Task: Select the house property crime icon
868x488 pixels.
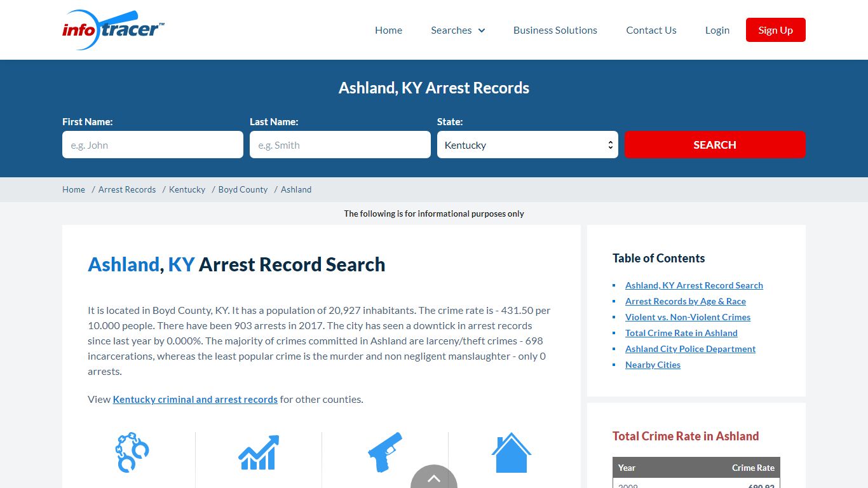Action: (x=512, y=452)
